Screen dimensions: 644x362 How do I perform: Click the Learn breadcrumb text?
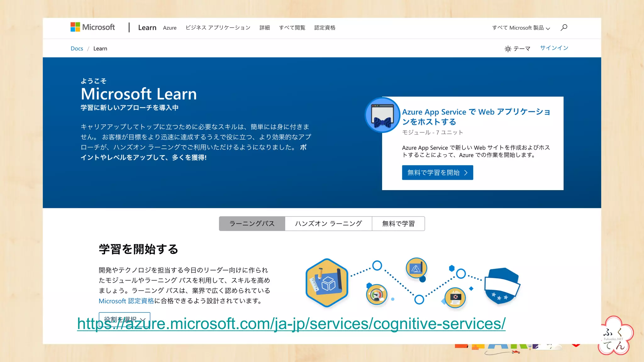(x=100, y=48)
